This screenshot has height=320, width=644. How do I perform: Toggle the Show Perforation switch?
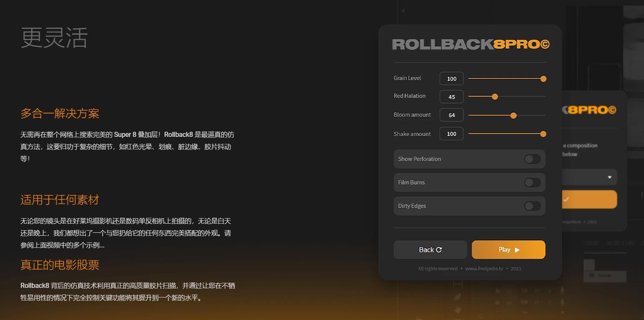pos(532,159)
